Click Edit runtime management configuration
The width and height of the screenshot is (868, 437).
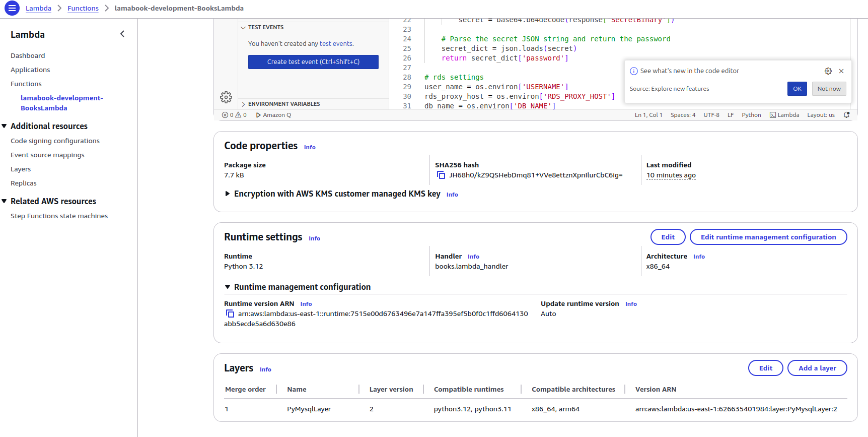[768, 237]
